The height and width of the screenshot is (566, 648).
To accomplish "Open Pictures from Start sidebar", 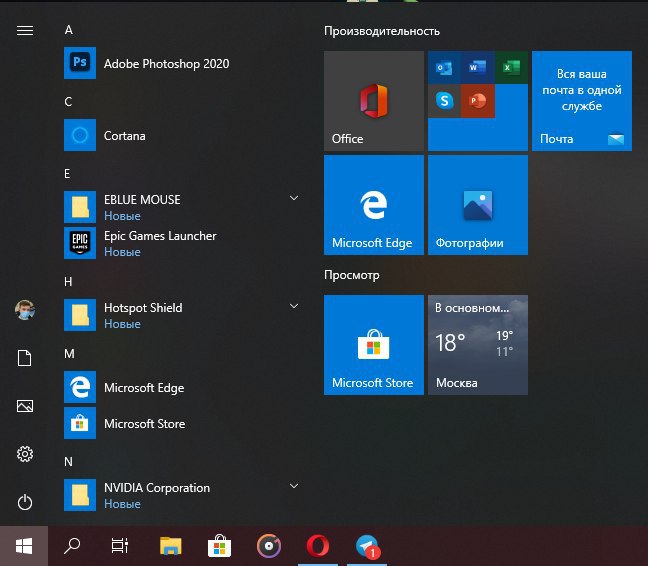I will [25, 406].
